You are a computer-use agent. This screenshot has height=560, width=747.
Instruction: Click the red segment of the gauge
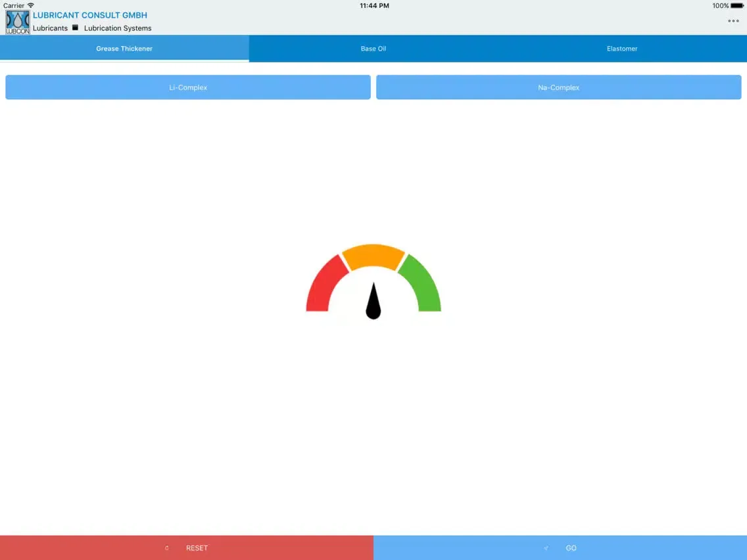click(325, 285)
